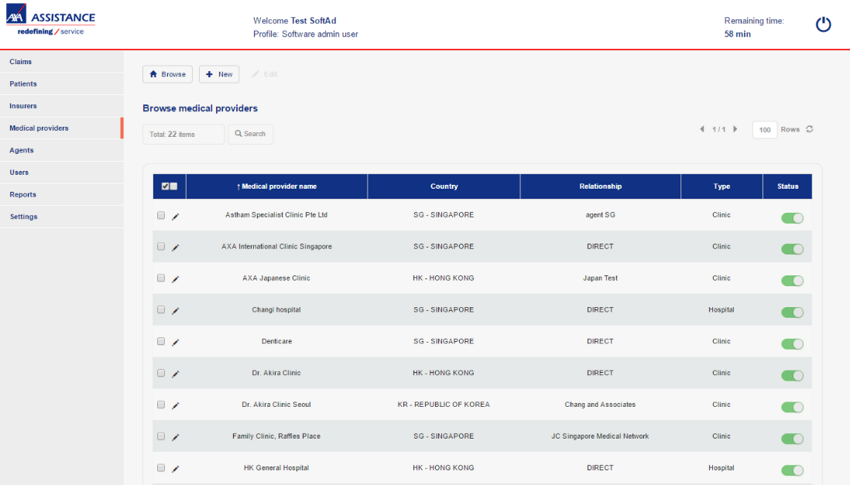The image size is (850, 485).
Task: Go to previous page arrow
Action: point(702,129)
